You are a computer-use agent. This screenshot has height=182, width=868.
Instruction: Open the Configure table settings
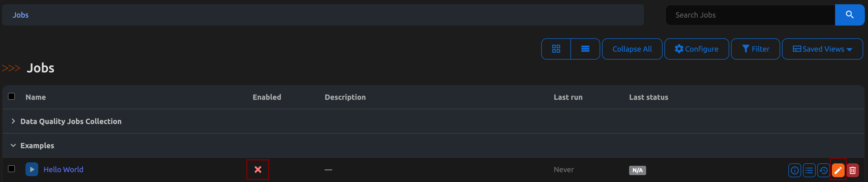[696, 49]
